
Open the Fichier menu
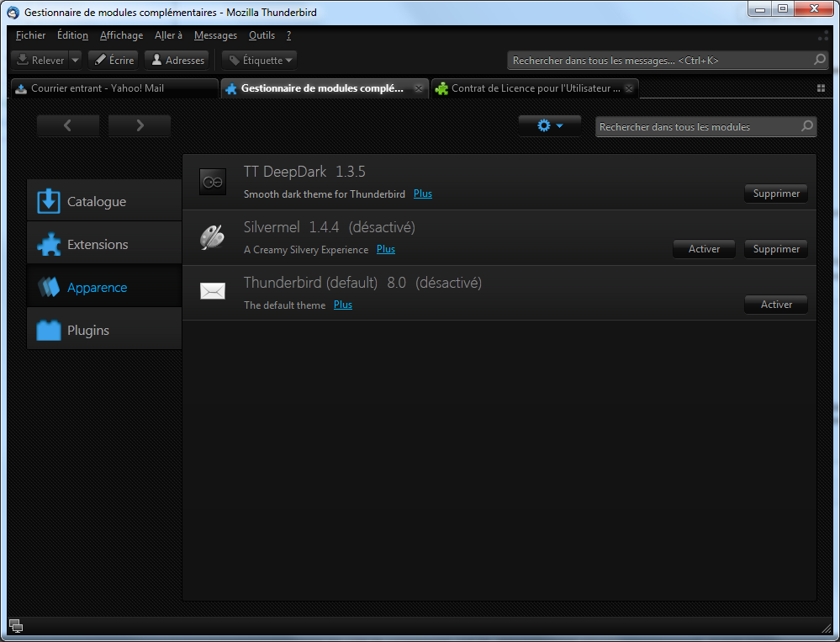30,35
